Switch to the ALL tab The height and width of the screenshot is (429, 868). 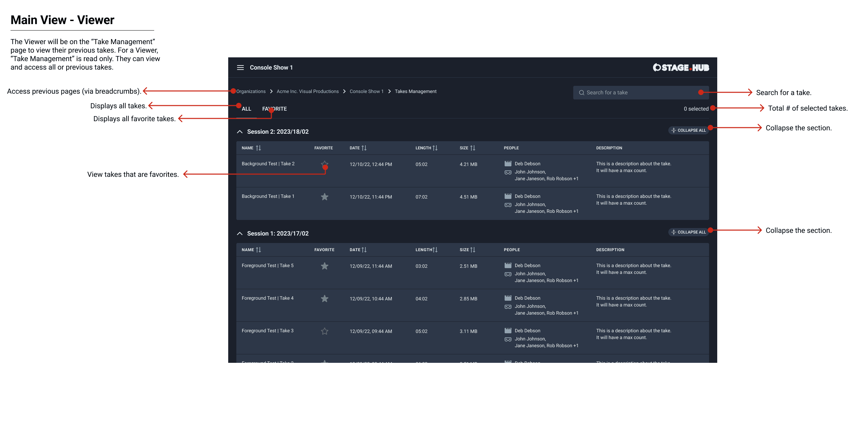click(247, 109)
